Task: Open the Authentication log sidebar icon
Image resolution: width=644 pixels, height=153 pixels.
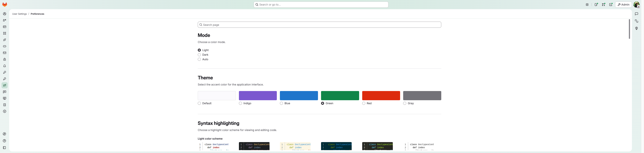Action: point(5,105)
